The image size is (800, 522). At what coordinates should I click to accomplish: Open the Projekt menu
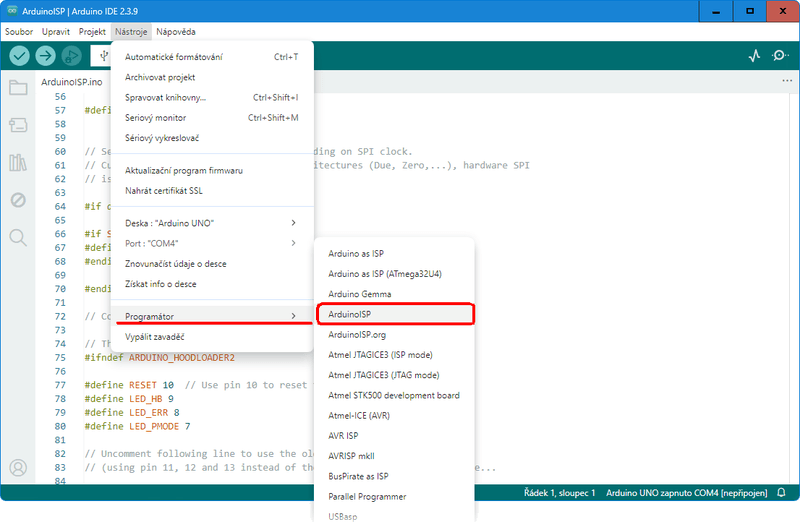click(x=92, y=32)
